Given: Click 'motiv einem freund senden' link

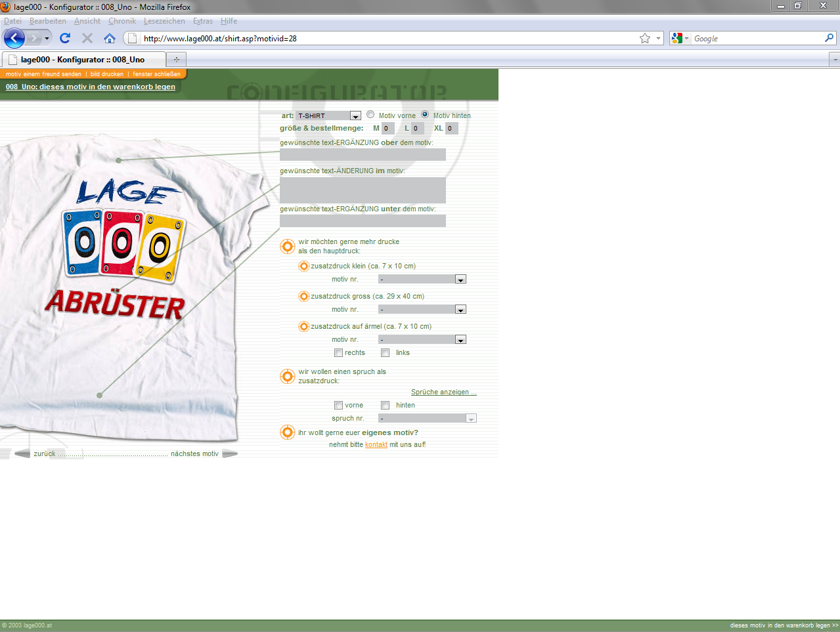Looking at the screenshot, I should 43,74.
